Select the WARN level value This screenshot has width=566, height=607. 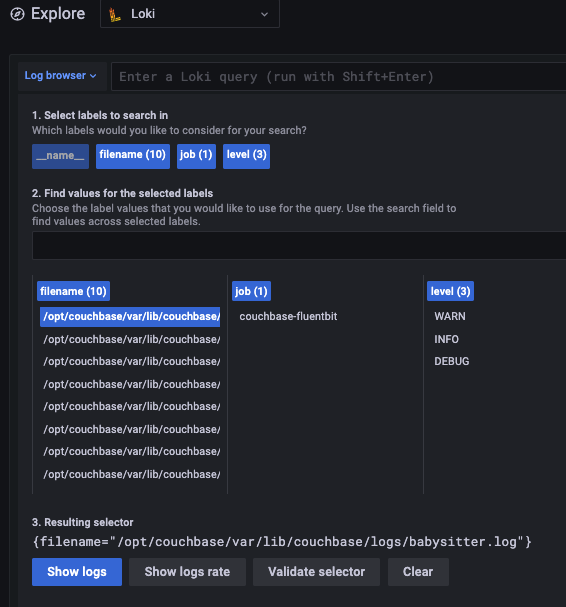[x=450, y=317]
